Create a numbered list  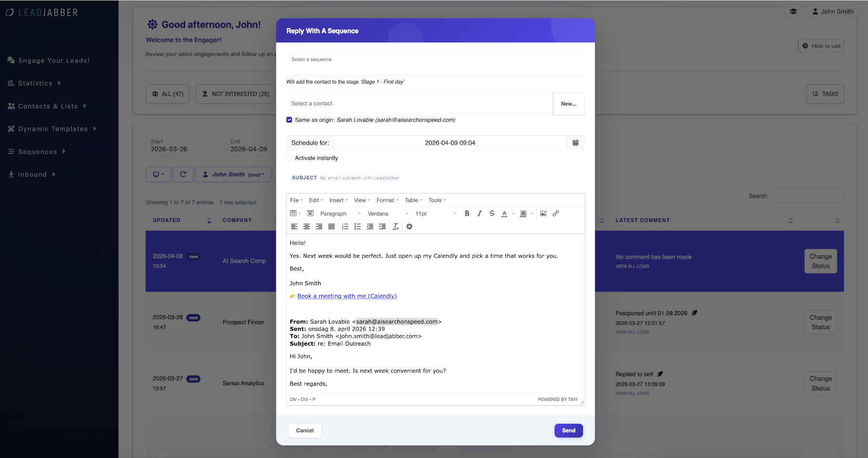coord(345,226)
